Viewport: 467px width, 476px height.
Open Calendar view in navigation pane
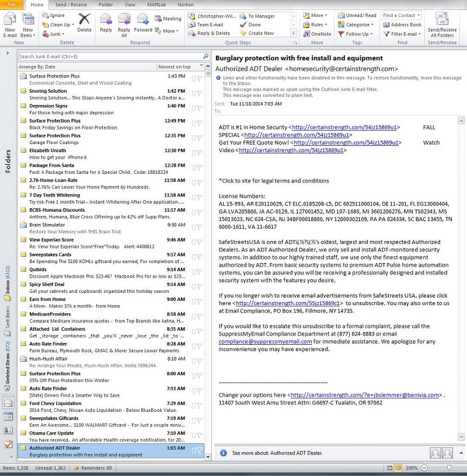8,416
